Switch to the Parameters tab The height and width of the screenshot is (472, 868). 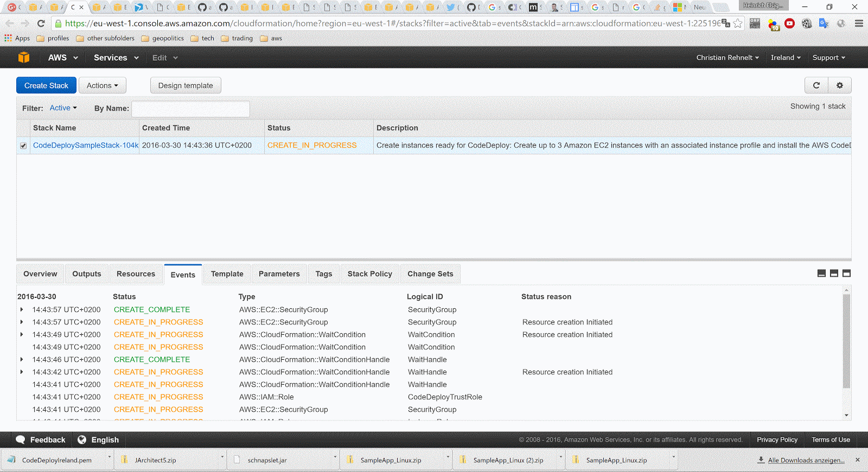[279, 274]
